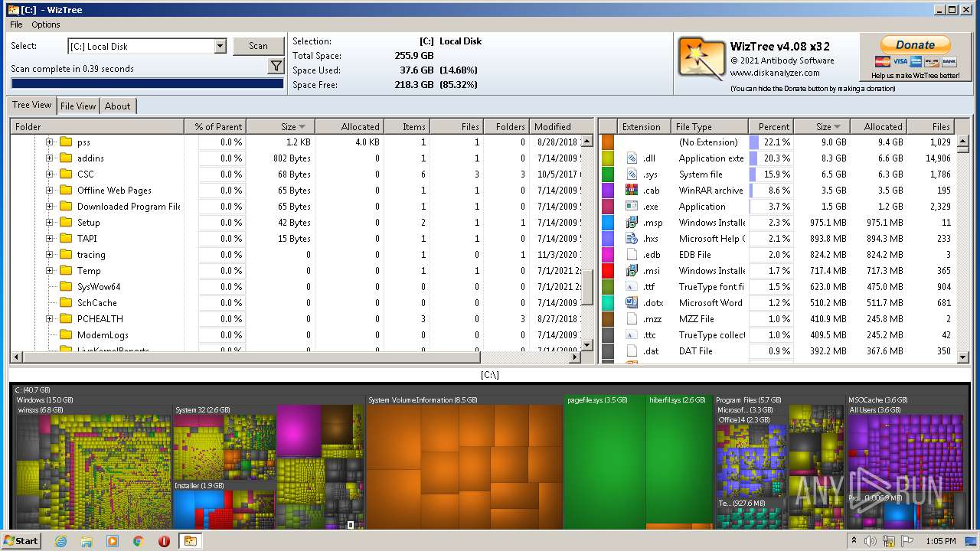Switch to the File View tab

tap(78, 106)
